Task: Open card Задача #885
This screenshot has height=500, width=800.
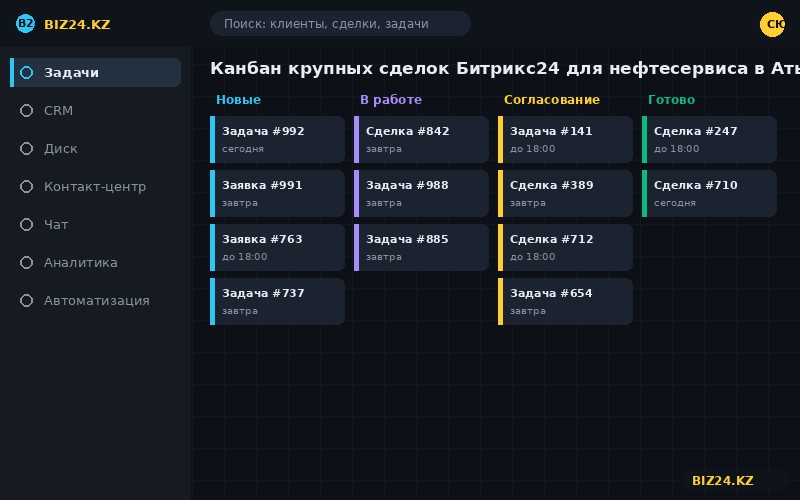Action: click(x=421, y=247)
